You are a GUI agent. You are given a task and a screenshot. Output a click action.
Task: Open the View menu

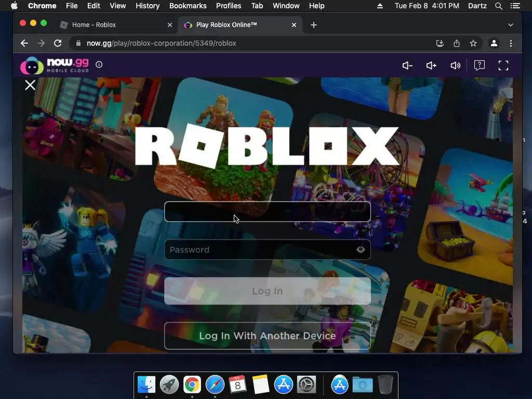pyautogui.click(x=118, y=6)
